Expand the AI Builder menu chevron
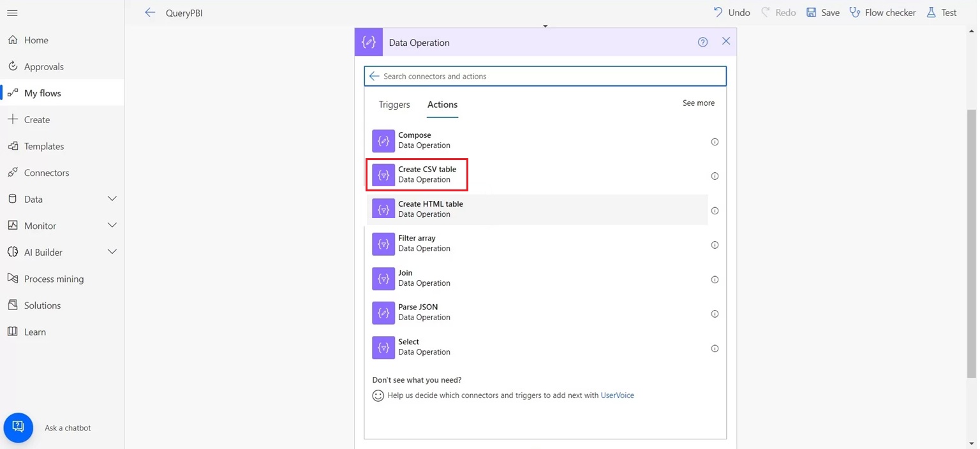980x449 pixels. pos(112,252)
